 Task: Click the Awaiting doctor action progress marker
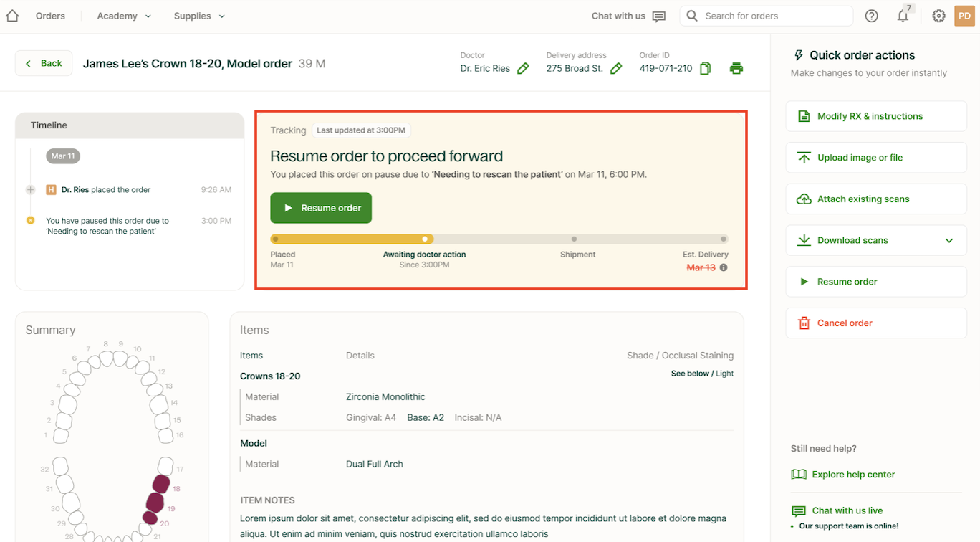click(425, 239)
